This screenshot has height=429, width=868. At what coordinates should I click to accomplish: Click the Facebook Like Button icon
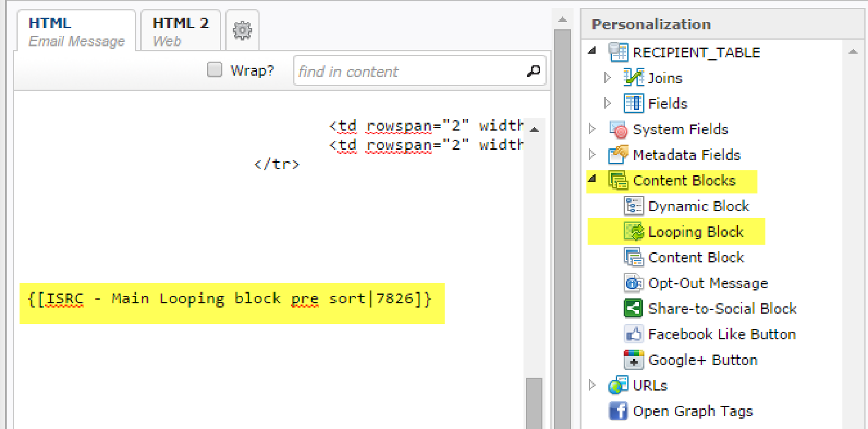(634, 335)
